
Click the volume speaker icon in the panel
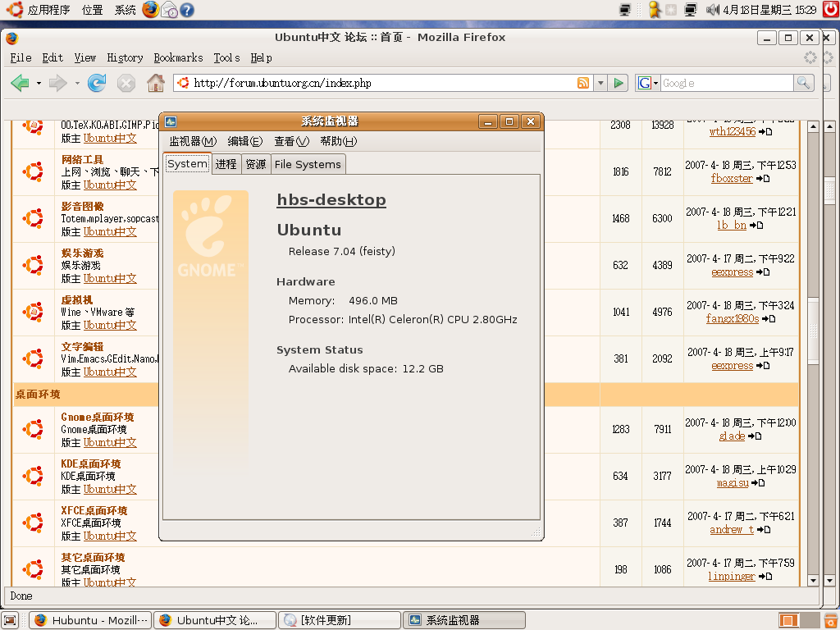(x=713, y=10)
